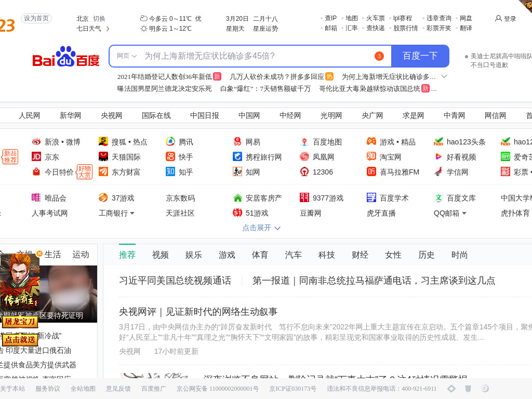Screen dimensions: 532x399
Task: Open 央视网 nav link
Action: pyautogui.click(x=112, y=116)
